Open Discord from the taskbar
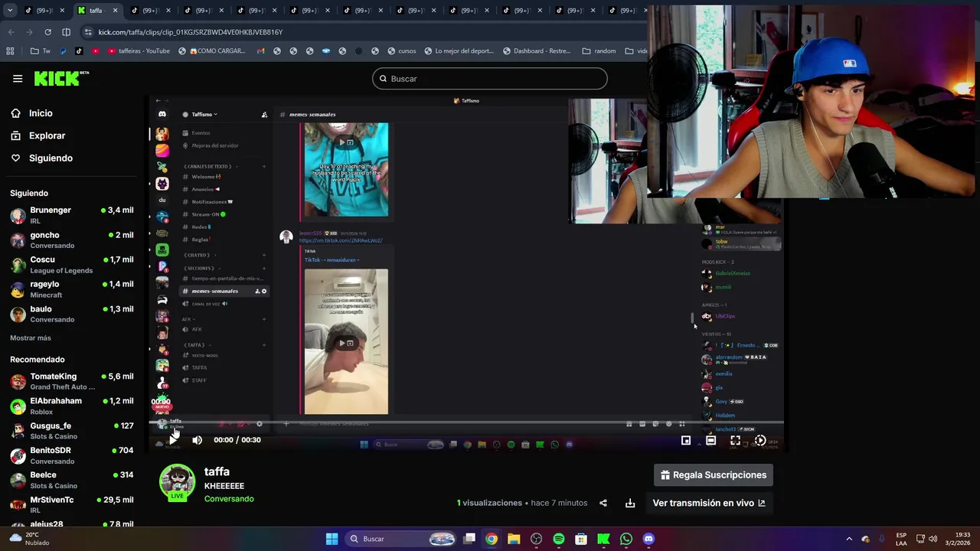980x551 pixels. [x=648, y=539]
